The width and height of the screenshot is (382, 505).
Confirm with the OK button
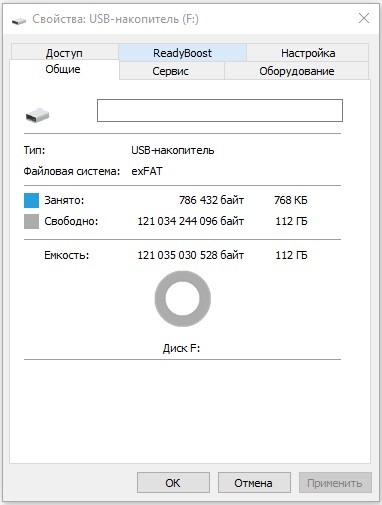point(173,482)
